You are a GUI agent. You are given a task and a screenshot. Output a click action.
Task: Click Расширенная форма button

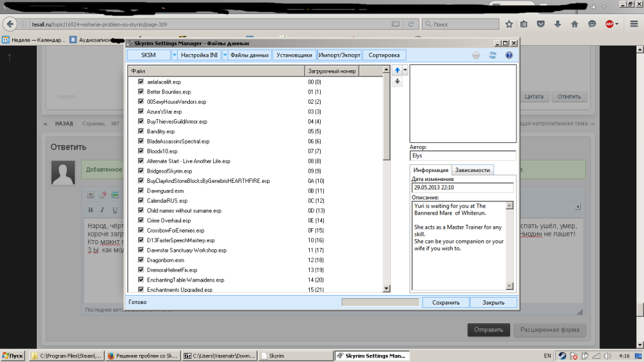tap(549, 330)
